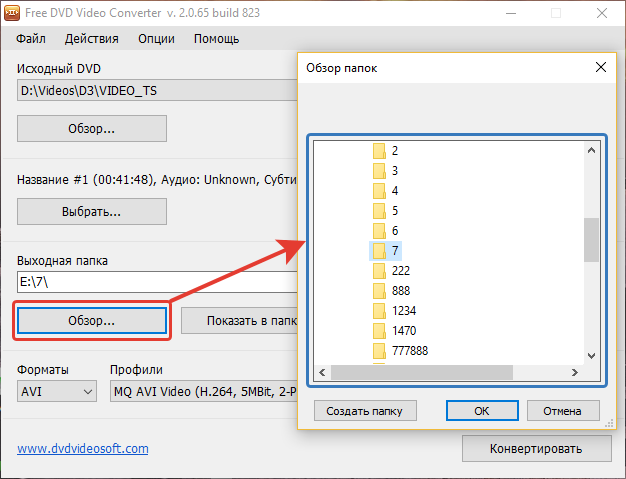This screenshot has height=479, width=626.
Task: Click the folder icon next to 777888
Action: tap(379, 350)
